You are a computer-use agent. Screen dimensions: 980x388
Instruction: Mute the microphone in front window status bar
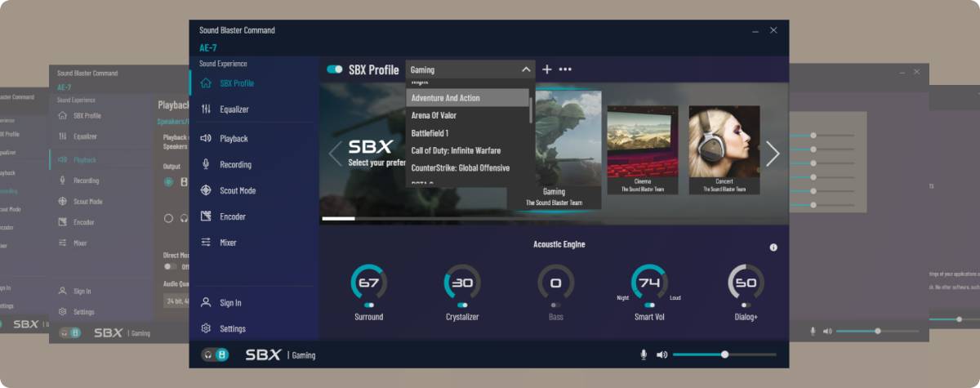point(644,355)
